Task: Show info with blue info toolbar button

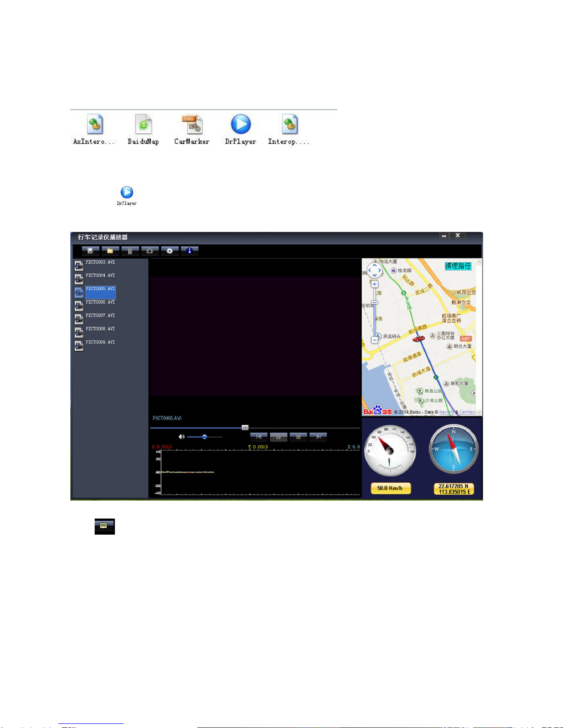Action: click(189, 251)
